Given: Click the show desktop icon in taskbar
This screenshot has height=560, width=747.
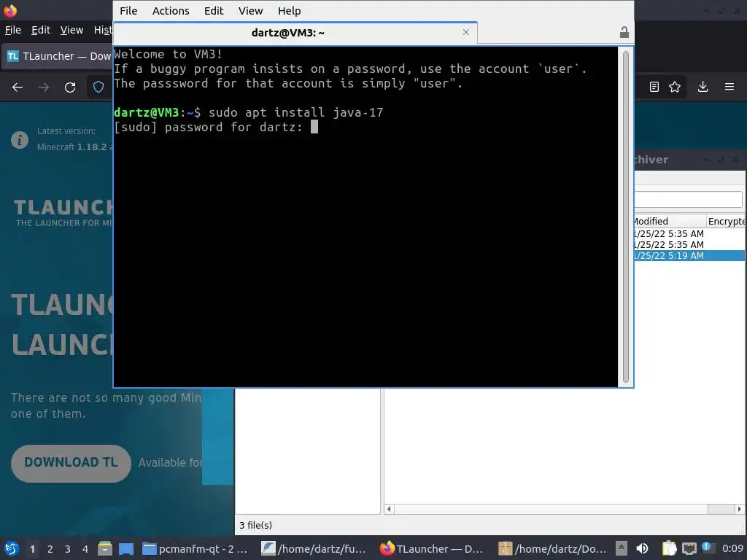Looking at the screenshot, I should (x=125, y=549).
